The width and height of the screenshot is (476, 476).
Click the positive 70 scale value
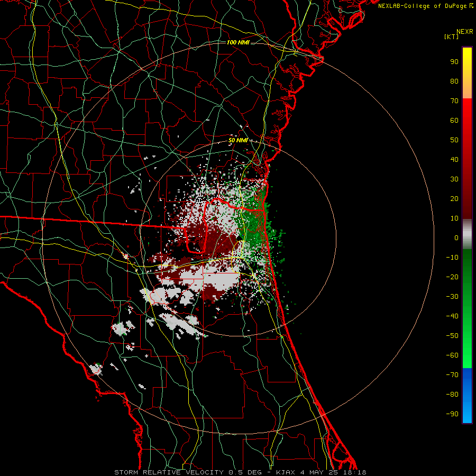pyautogui.click(x=454, y=101)
